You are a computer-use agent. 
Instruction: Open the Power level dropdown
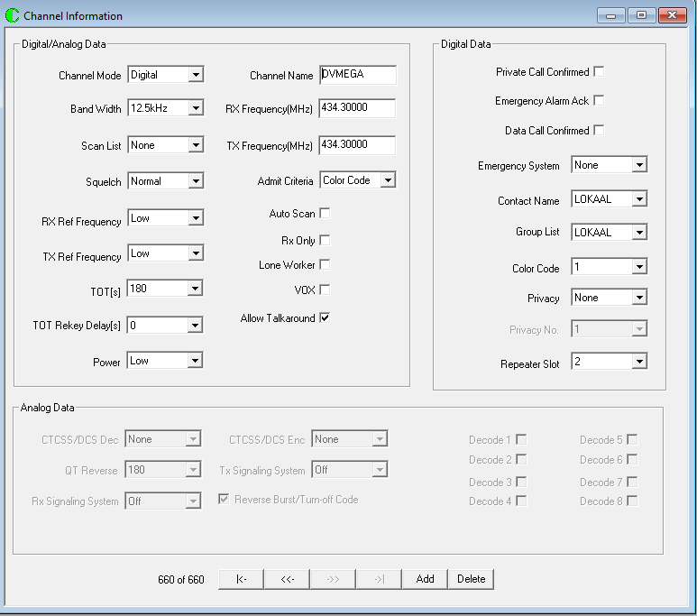click(x=196, y=362)
